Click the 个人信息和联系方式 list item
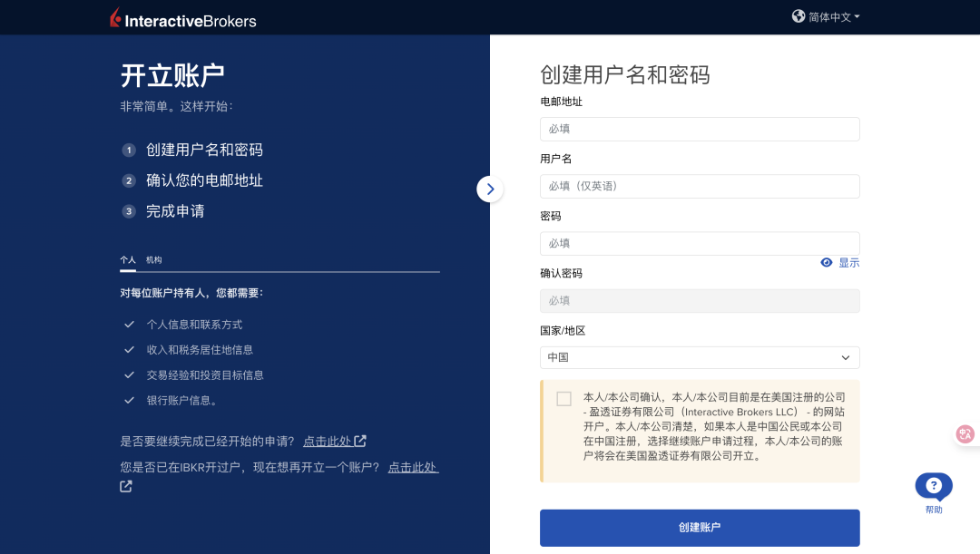The height and width of the screenshot is (554, 980). (x=183, y=325)
